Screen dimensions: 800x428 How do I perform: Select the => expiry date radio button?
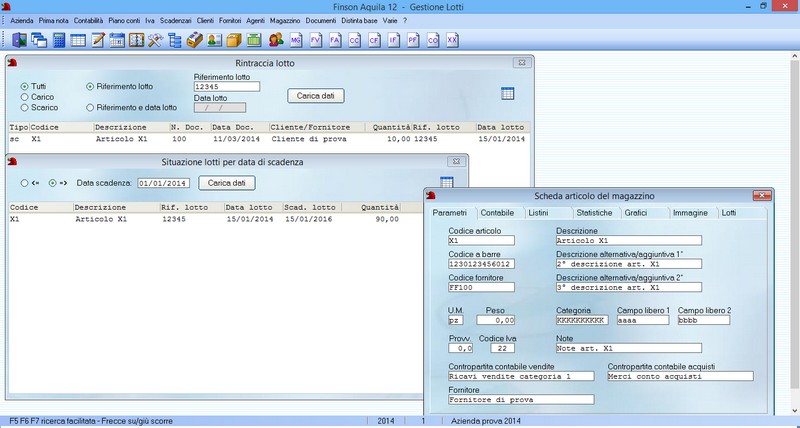(x=53, y=183)
